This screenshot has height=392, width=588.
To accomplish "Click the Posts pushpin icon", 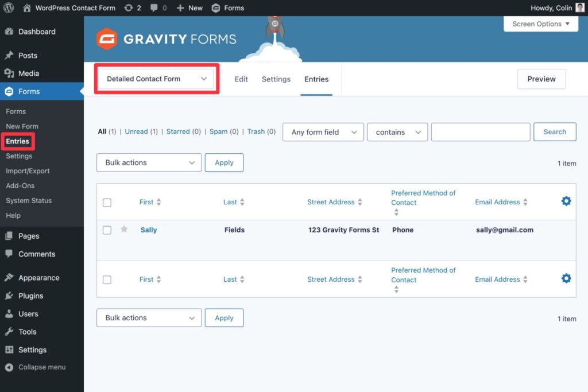I will pos(9,56).
